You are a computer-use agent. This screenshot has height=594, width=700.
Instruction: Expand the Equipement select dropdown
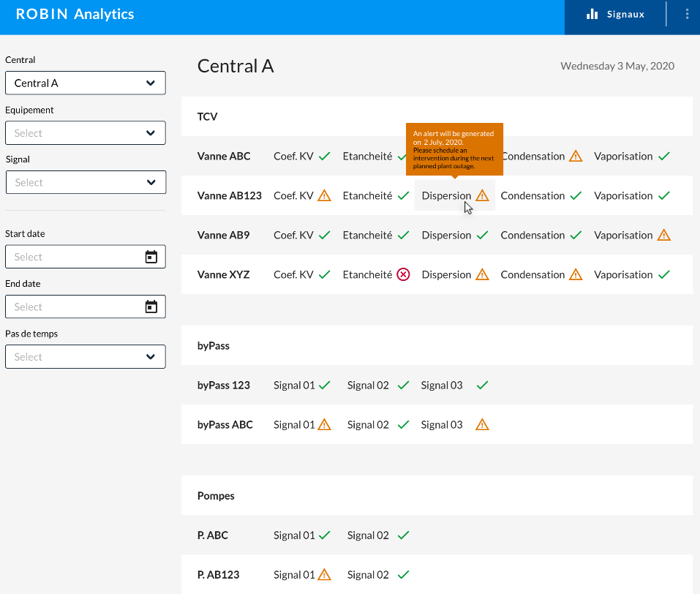86,133
